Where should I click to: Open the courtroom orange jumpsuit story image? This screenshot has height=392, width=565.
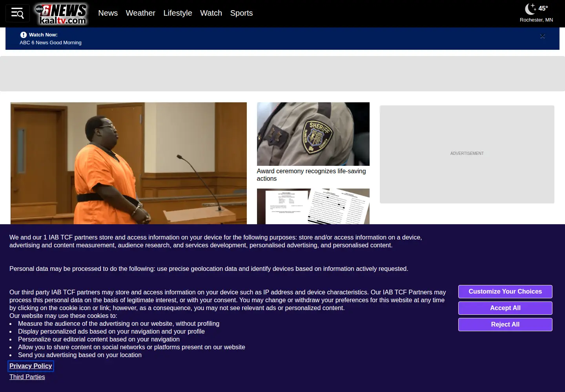pos(129,163)
